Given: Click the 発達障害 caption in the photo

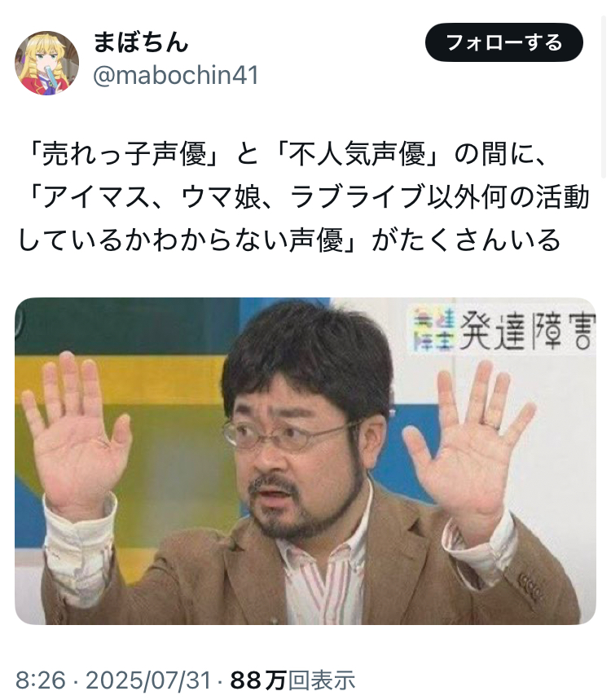Looking at the screenshot, I should [x=526, y=331].
